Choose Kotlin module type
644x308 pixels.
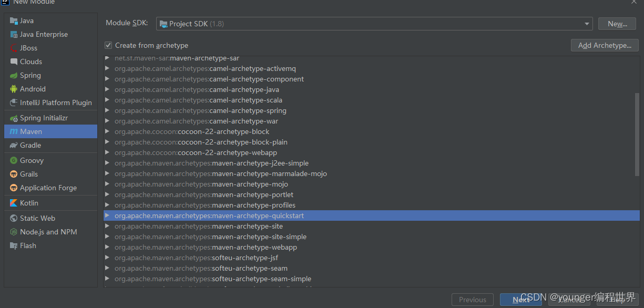[50, 203]
